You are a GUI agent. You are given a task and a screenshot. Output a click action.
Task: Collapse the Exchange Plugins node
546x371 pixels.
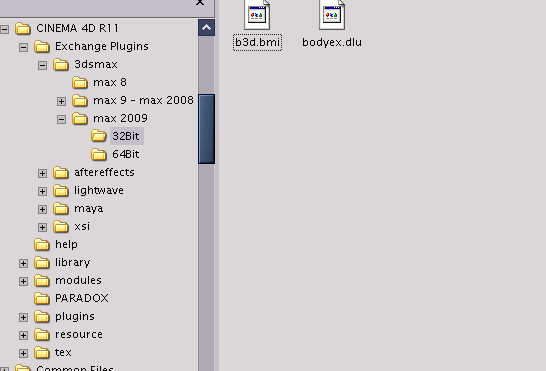23,47
